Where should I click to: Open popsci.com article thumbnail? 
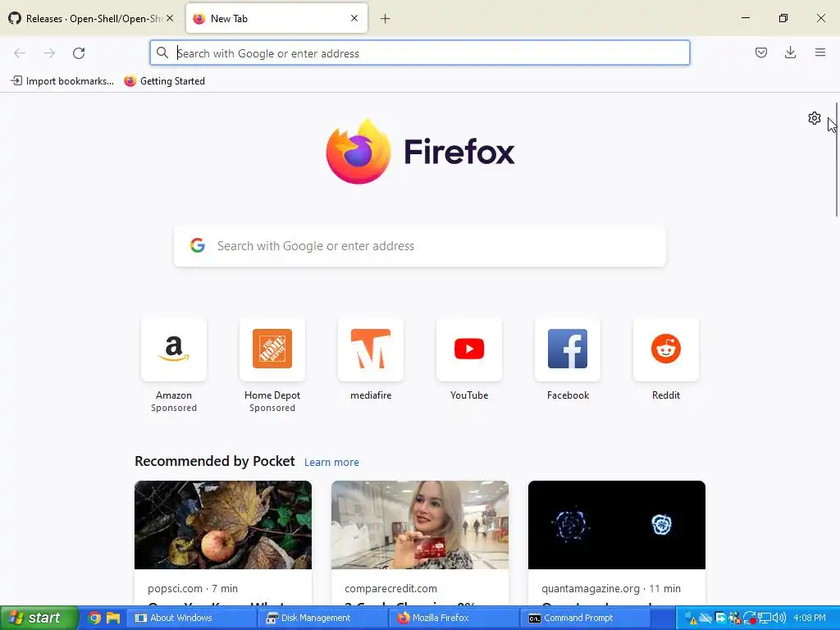point(223,525)
